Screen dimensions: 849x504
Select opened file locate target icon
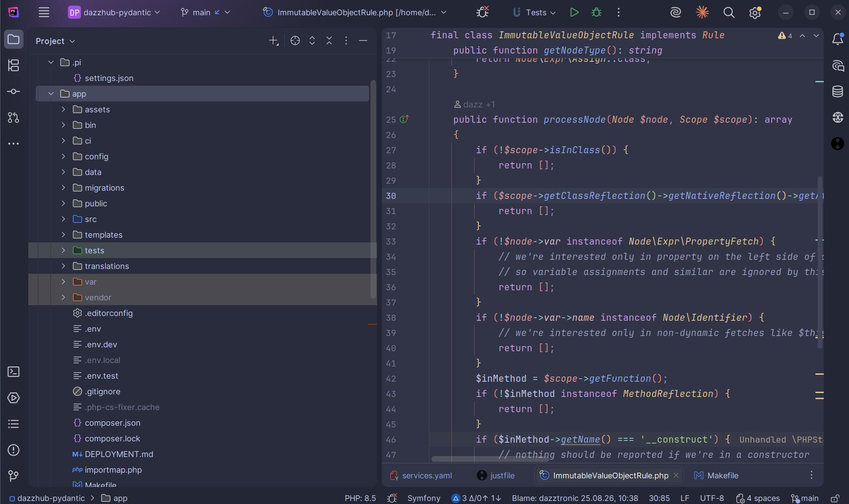tap(295, 40)
